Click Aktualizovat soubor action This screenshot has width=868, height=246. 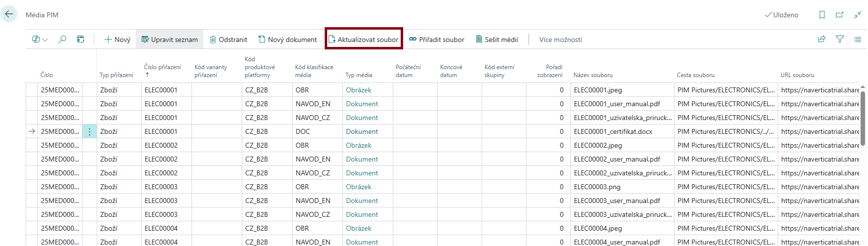click(x=363, y=40)
